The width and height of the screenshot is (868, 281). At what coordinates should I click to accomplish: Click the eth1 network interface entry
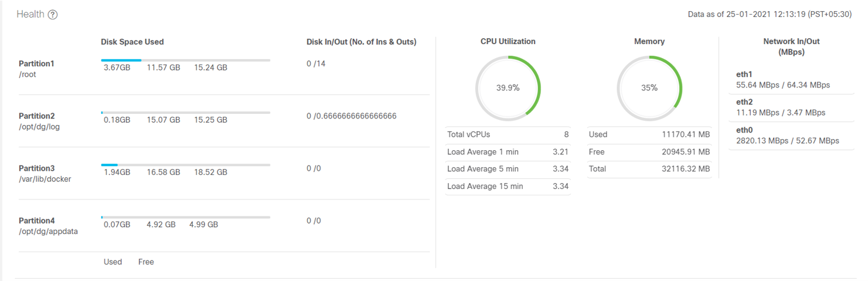(791, 80)
